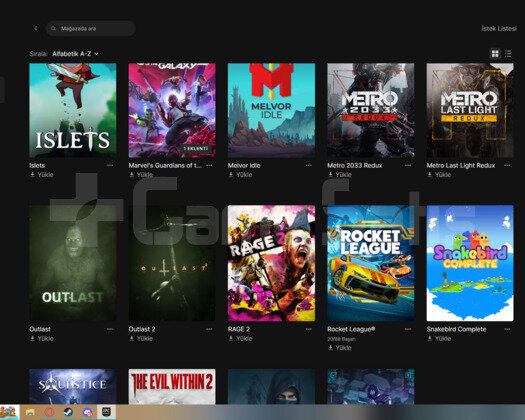525x420 pixels.
Task: Click the 'Metro 2033 Redux' title text
Action: (355, 165)
